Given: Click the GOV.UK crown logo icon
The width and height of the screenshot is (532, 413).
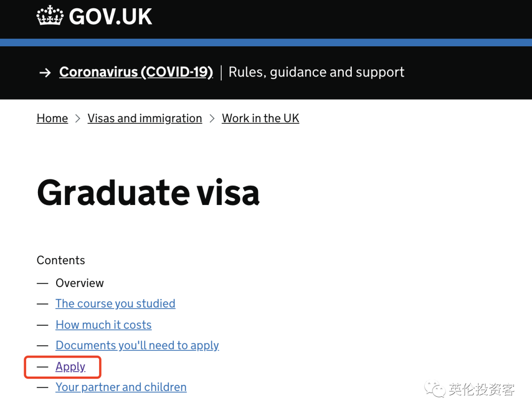Looking at the screenshot, I should 50,15.
